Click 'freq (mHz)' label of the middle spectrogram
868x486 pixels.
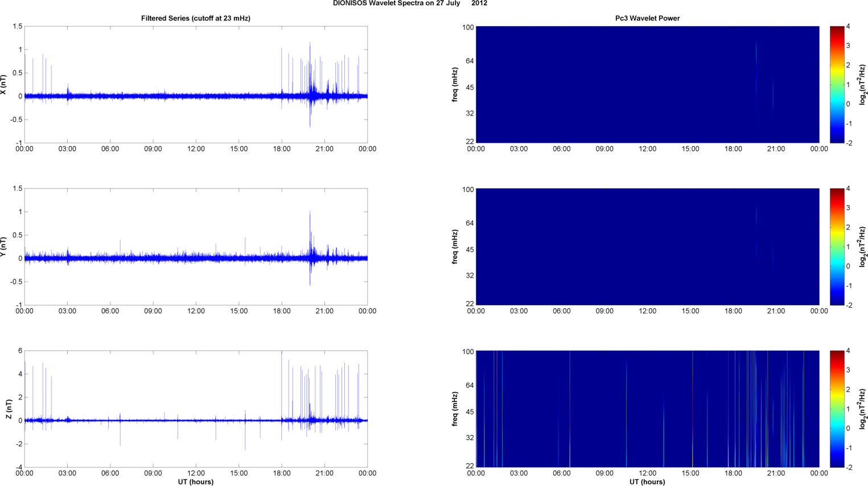click(x=455, y=247)
